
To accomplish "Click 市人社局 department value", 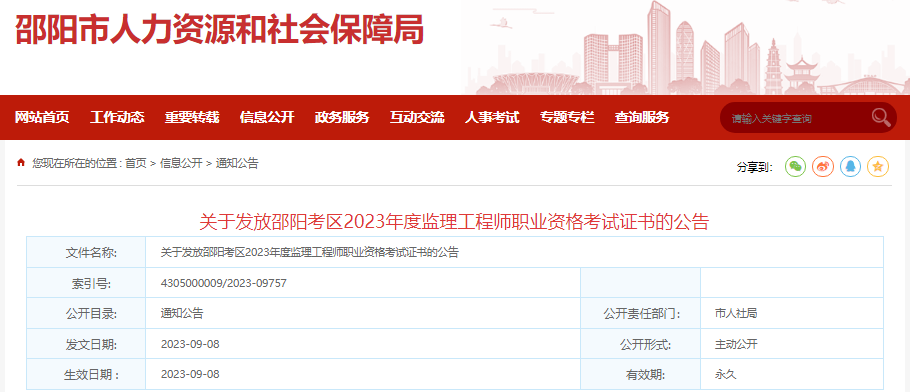I will tap(736, 314).
